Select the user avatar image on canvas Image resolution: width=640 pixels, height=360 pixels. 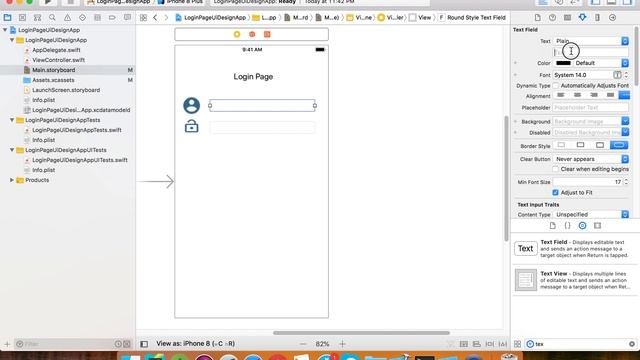191,105
